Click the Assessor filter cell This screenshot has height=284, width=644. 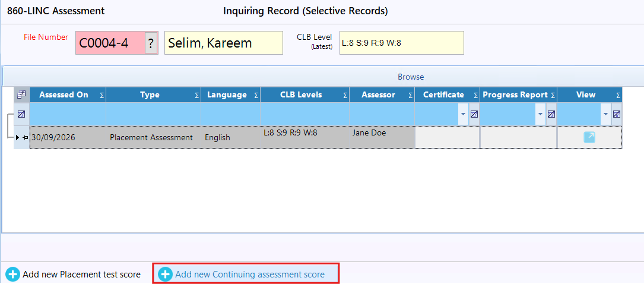(x=382, y=114)
